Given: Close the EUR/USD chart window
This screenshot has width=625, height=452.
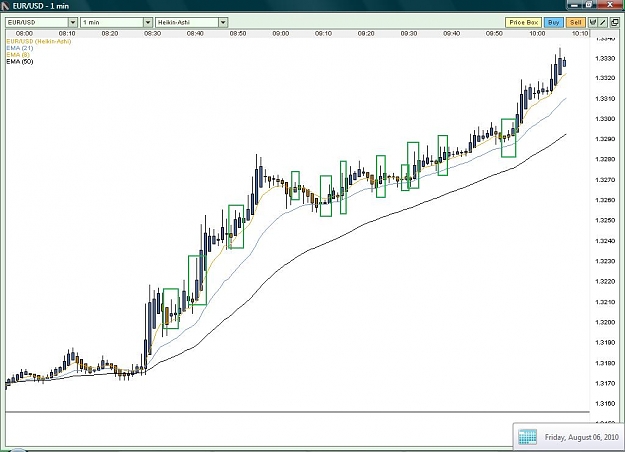Looking at the screenshot, I should [610, 4].
